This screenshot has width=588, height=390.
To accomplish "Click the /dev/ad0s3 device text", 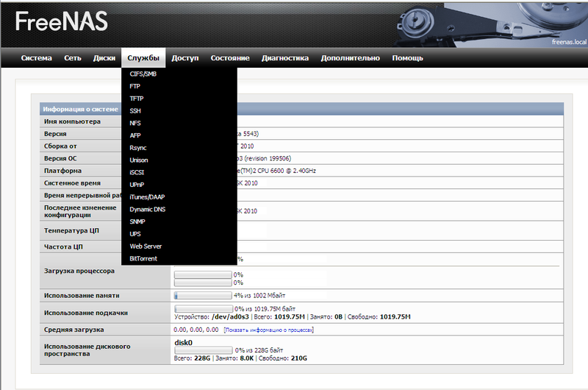I will (230, 317).
